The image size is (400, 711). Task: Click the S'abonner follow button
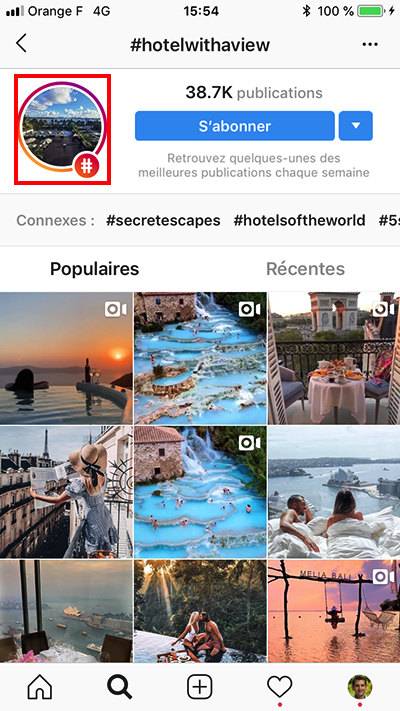(x=235, y=126)
